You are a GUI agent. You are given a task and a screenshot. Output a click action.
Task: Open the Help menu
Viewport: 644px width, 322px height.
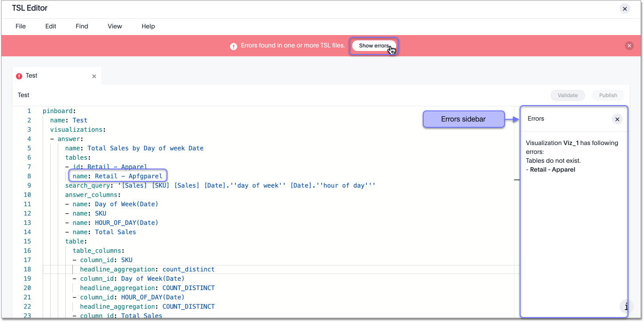[x=148, y=26]
